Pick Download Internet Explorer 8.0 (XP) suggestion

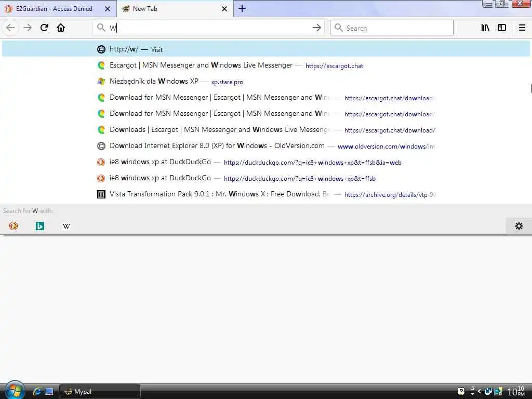266,146
